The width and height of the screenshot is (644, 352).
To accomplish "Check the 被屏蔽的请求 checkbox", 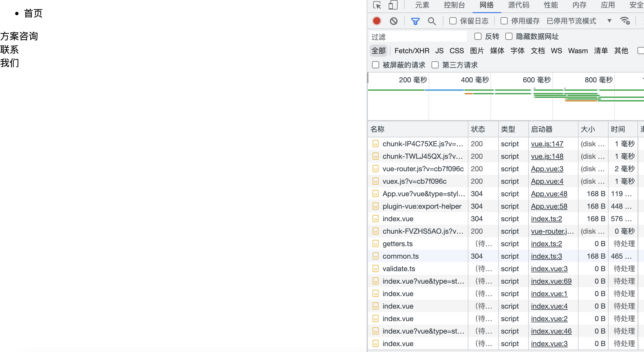I will coord(376,65).
